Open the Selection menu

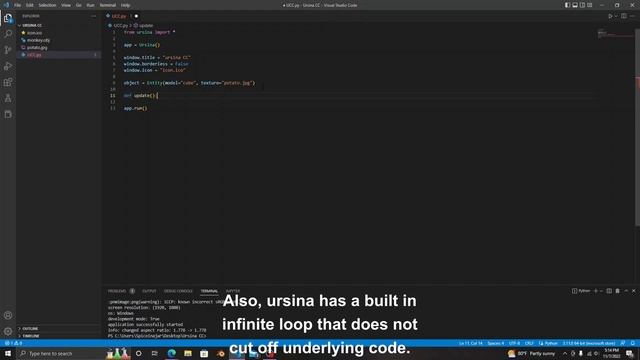(x=47, y=5)
